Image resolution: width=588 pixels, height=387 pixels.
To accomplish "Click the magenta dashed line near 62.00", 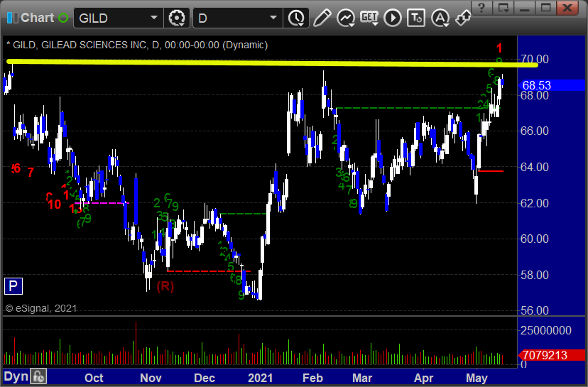I will click(x=102, y=203).
